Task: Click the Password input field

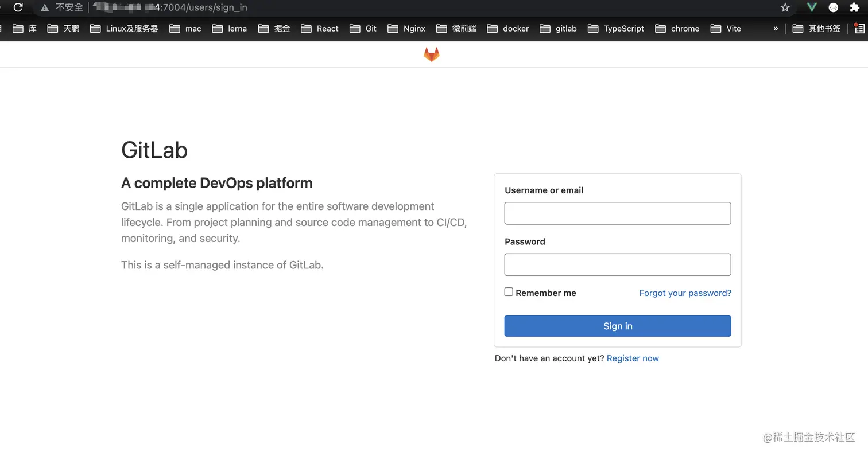Action: [x=618, y=264]
